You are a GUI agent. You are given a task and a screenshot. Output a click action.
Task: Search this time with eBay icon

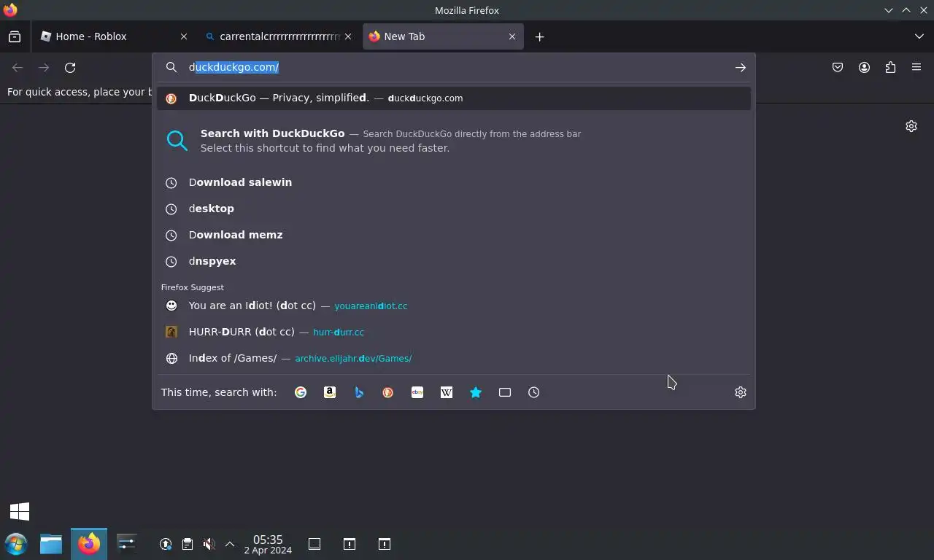click(417, 392)
